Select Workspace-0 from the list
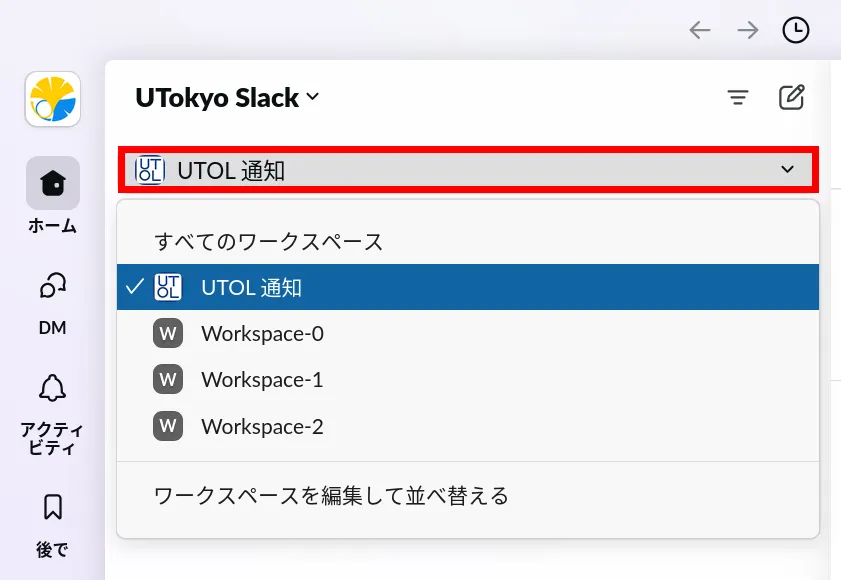Viewport: 841px width, 580px height. pyautogui.click(x=262, y=334)
